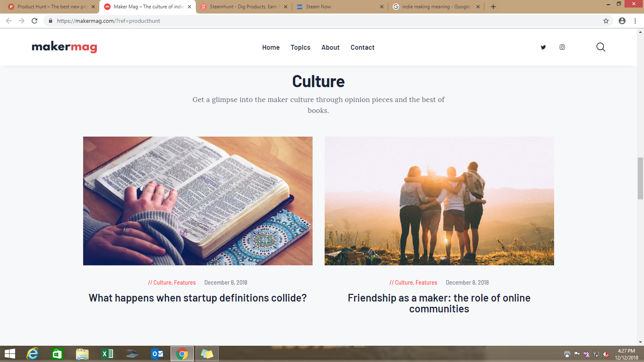The width and height of the screenshot is (644, 362).
Task: Open the Twitter icon in site header
Action: [543, 47]
